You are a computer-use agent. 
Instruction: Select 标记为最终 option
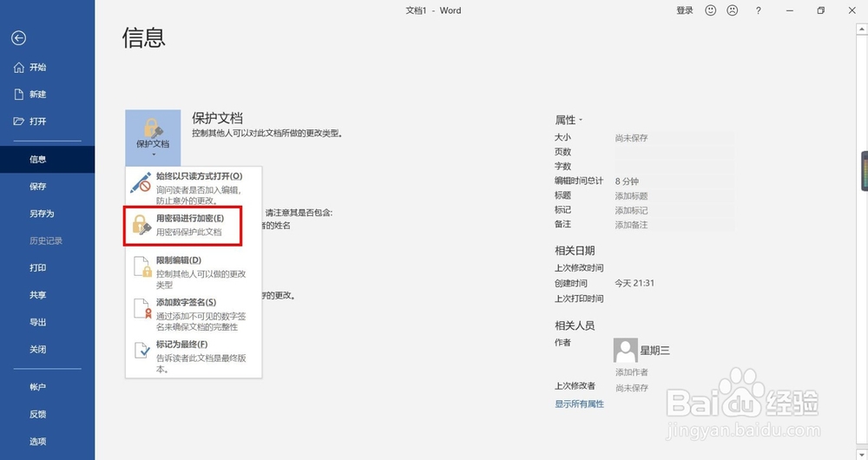coord(194,356)
